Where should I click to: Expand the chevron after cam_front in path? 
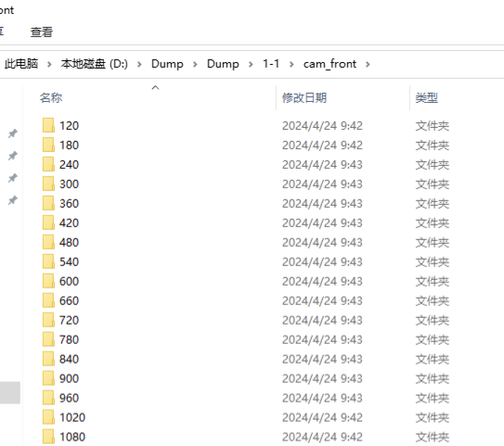pyautogui.click(x=368, y=64)
